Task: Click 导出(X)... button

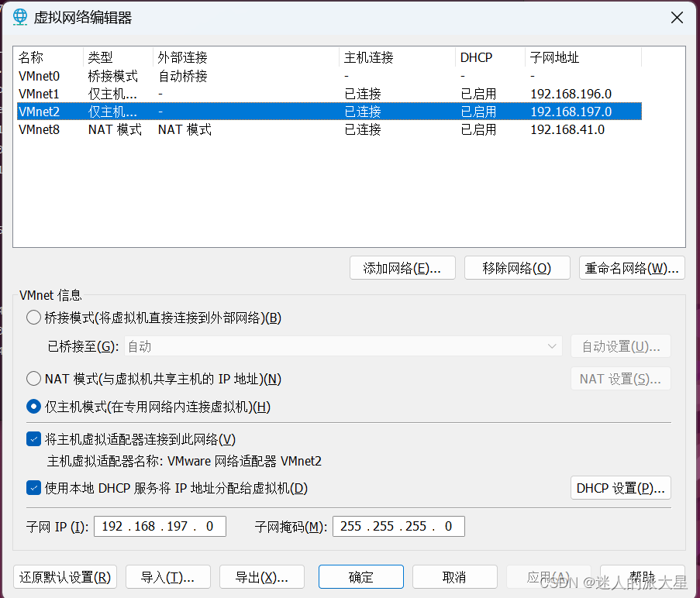Action: click(x=261, y=577)
